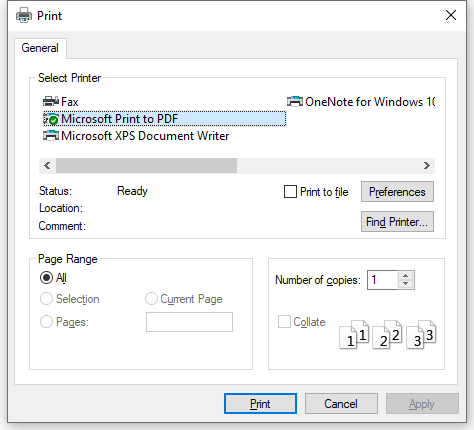The width and height of the screenshot is (474, 430).
Task: Choose the Current Page radio button
Action: click(x=151, y=299)
